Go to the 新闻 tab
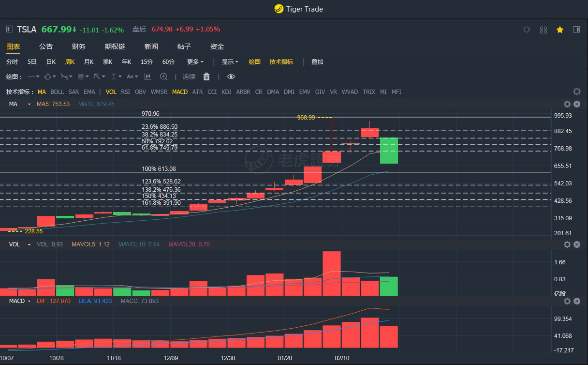 pyautogui.click(x=151, y=46)
